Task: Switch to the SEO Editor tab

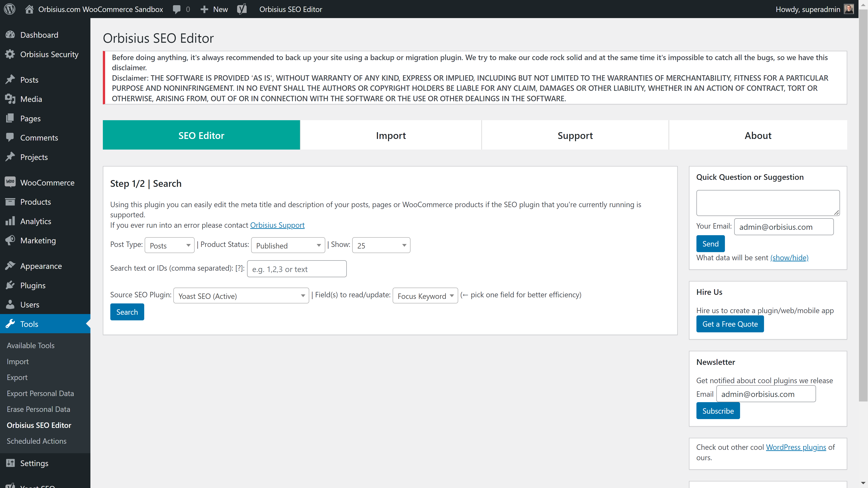Action: pos(201,135)
